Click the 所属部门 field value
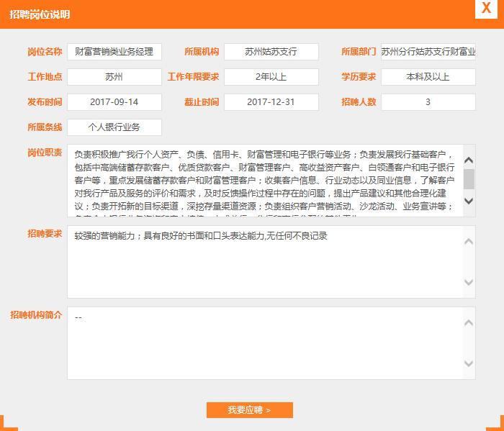 coord(428,52)
